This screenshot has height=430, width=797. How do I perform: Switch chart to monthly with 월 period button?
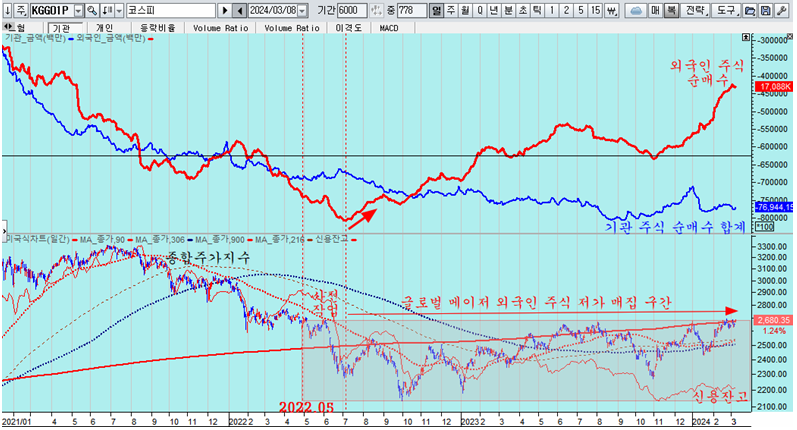[465, 10]
